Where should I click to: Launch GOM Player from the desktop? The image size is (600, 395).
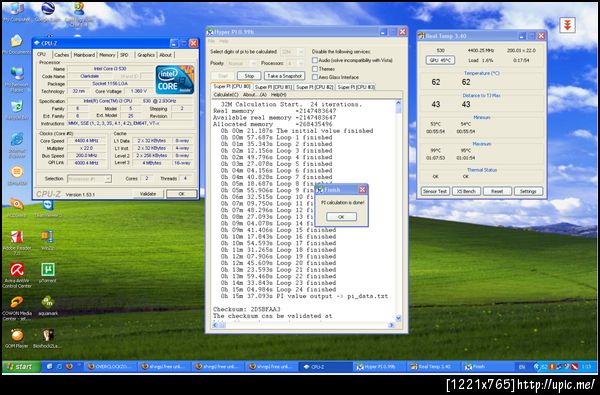point(17,338)
